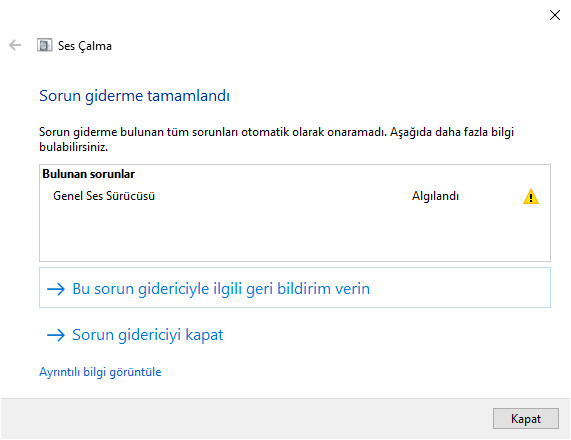Click the arrow beside Sorun gidericiyi kapat
Screen dimensions: 571x440
[56, 335]
